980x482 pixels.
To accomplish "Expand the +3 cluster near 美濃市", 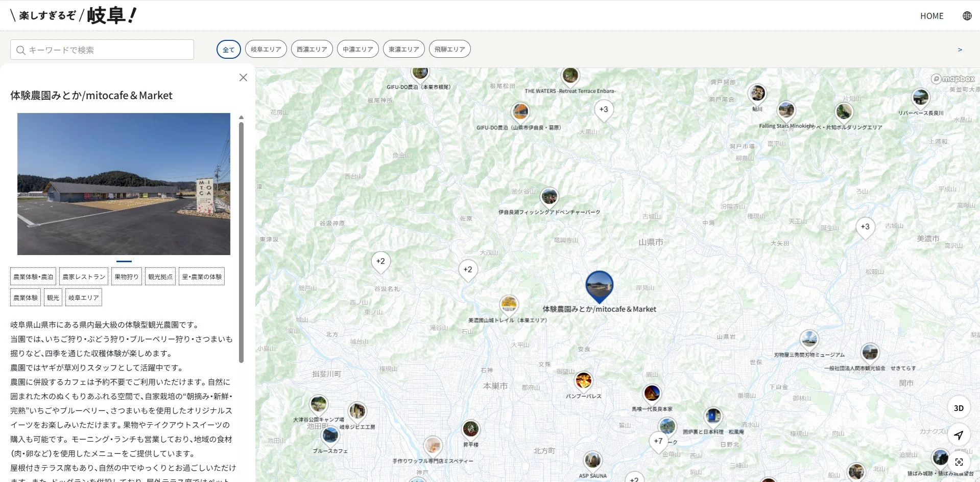I will (x=865, y=227).
